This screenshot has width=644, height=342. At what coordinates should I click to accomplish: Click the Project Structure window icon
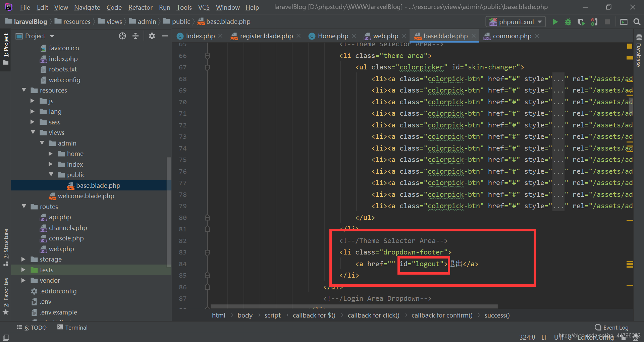coord(624,22)
